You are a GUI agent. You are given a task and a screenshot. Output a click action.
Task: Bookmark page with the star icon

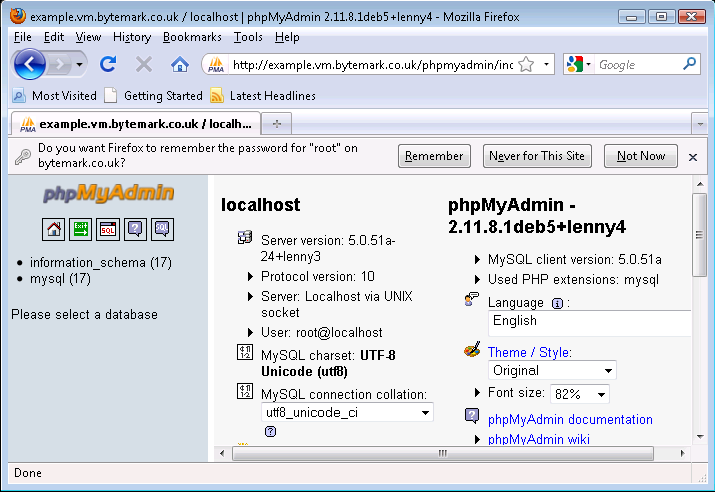pyautogui.click(x=526, y=64)
